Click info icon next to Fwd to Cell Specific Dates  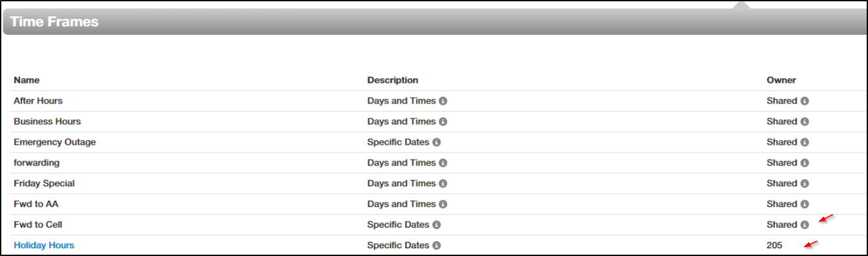click(436, 225)
